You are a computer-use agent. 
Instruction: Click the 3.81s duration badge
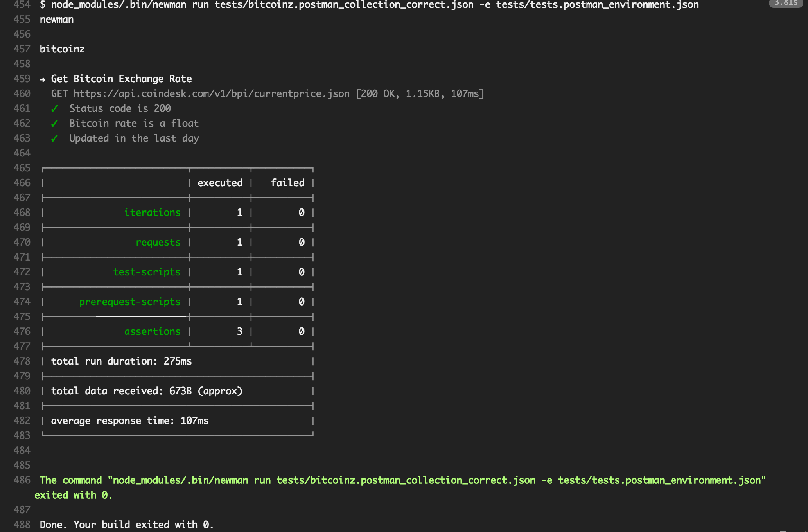[x=785, y=3]
